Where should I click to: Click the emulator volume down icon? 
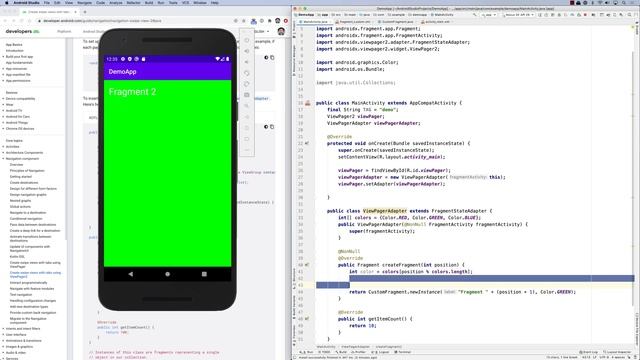pyautogui.click(x=247, y=62)
